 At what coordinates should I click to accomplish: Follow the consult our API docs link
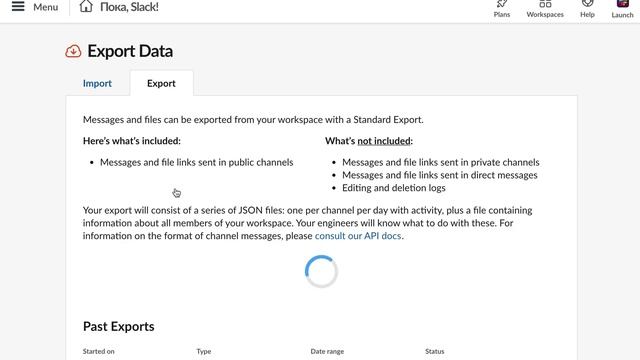[x=358, y=236]
